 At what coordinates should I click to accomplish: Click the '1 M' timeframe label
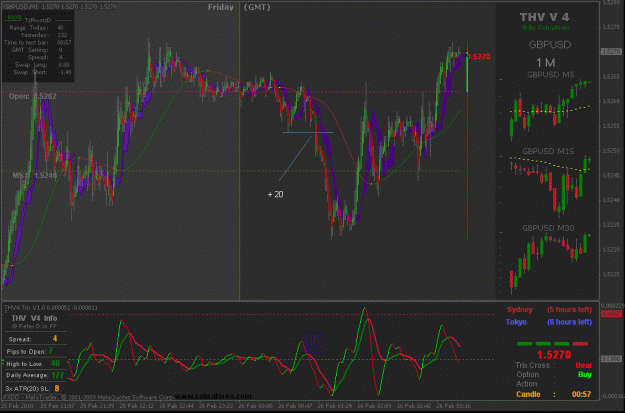click(546, 63)
